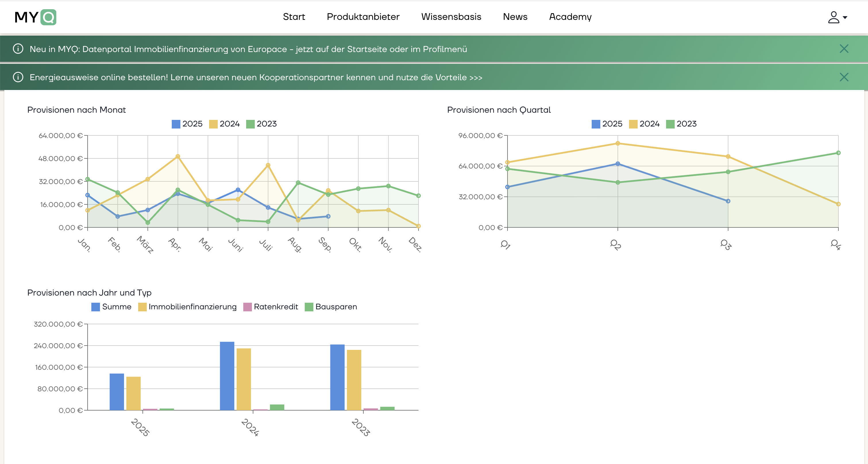Click 2024 Q2 data point in quarterly chart
This screenshot has height=464, width=868.
coord(618,143)
